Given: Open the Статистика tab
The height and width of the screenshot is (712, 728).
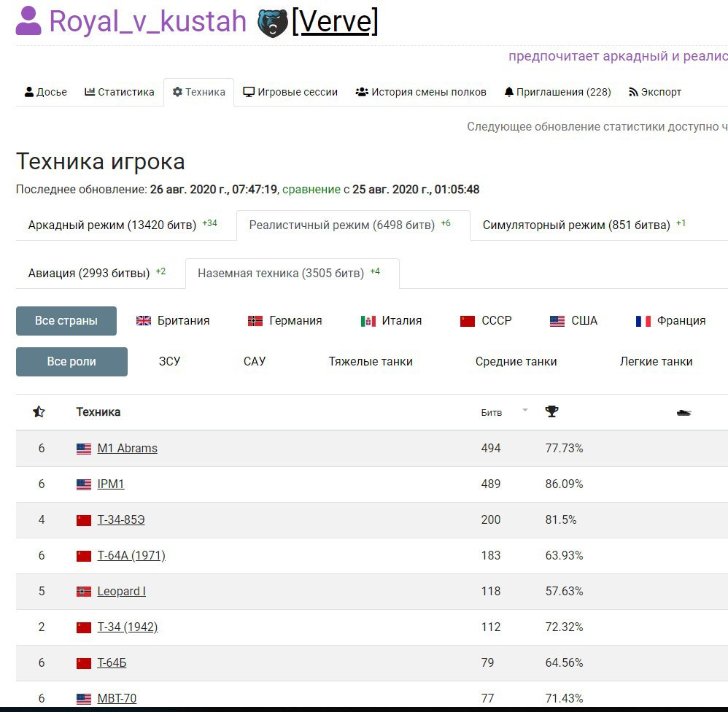Looking at the screenshot, I should pyautogui.click(x=120, y=92).
